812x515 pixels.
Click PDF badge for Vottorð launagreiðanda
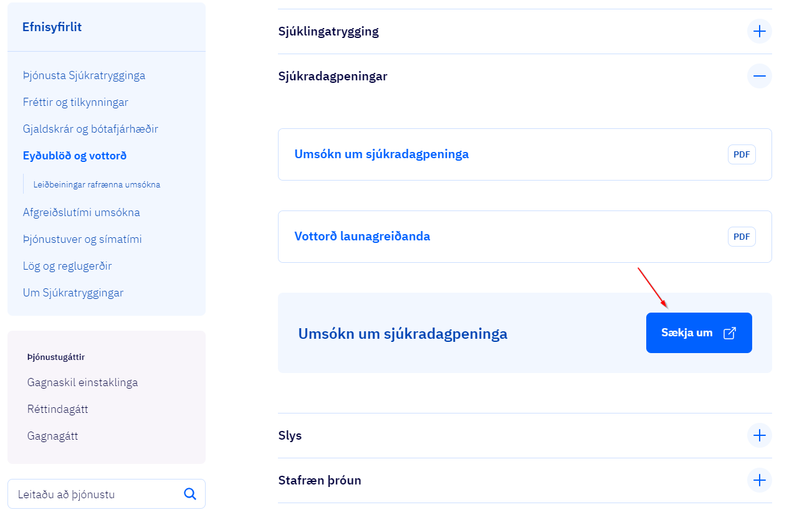tap(742, 237)
